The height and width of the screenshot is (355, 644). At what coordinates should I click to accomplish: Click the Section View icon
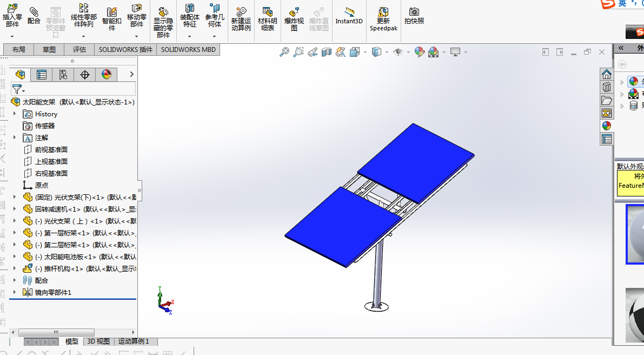(x=326, y=52)
